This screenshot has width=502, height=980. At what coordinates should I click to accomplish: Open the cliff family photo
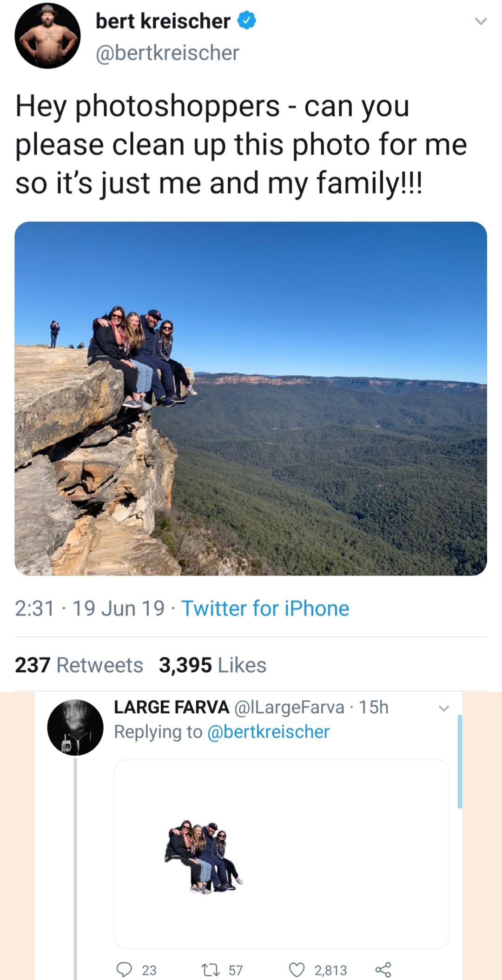pyautogui.click(x=251, y=398)
